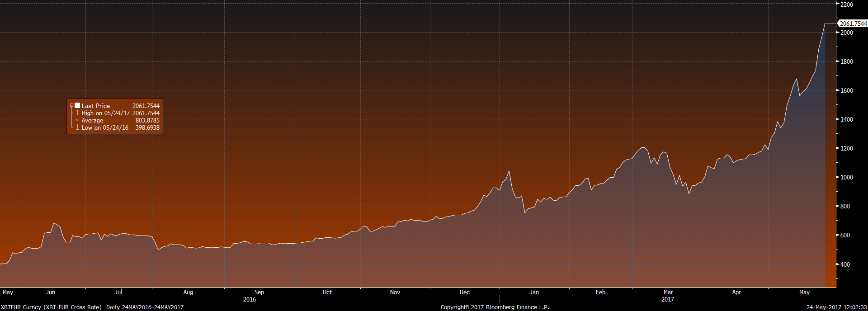Click the XBTEUR Curncy ticker label

[21, 307]
